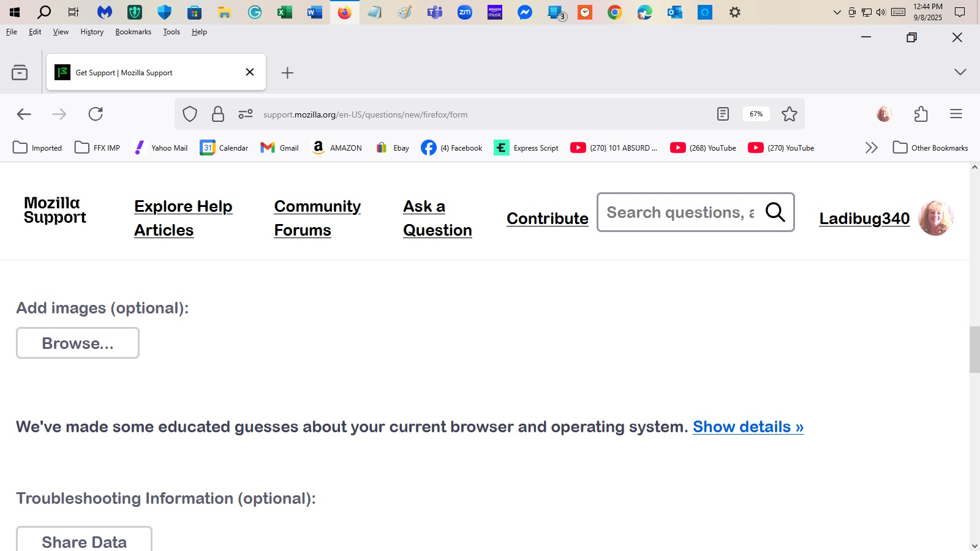The height and width of the screenshot is (551, 980).
Task: Toggle Reader View for this page
Action: [x=723, y=114]
